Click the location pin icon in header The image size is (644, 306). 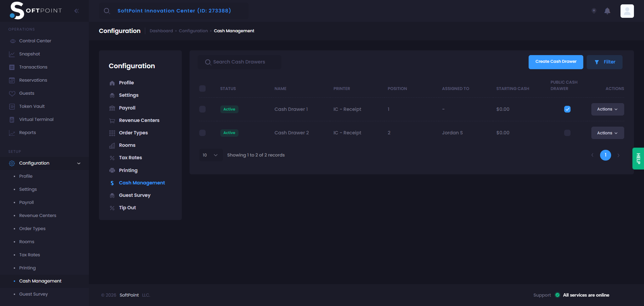(594, 11)
